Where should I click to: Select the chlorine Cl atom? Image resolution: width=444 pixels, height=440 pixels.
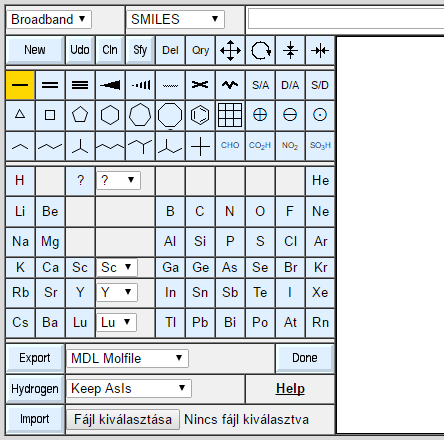(x=290, y=242)
